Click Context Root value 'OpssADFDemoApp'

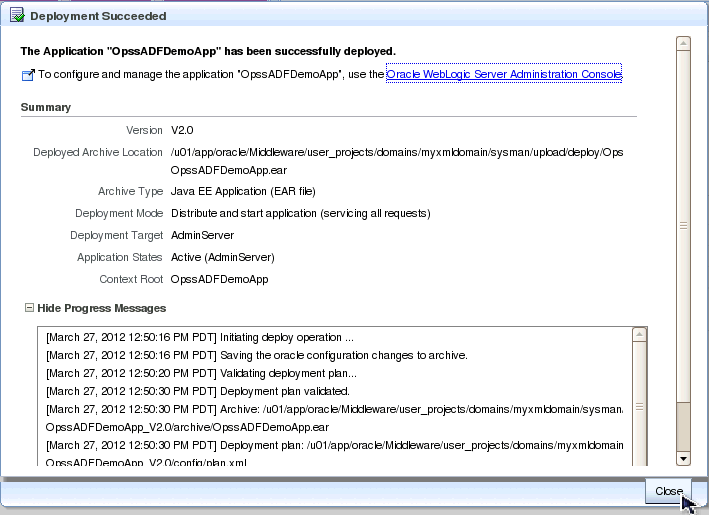pyautogui.click(x=219, y=279)
